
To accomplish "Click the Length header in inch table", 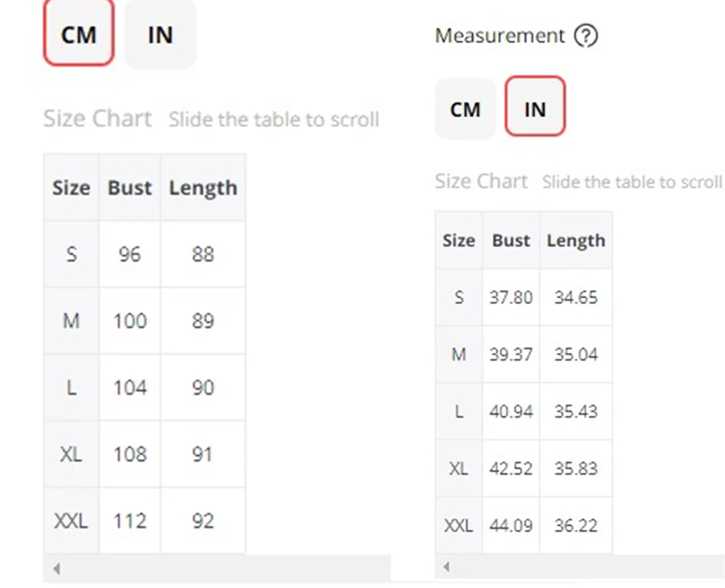I will [576, 241].
